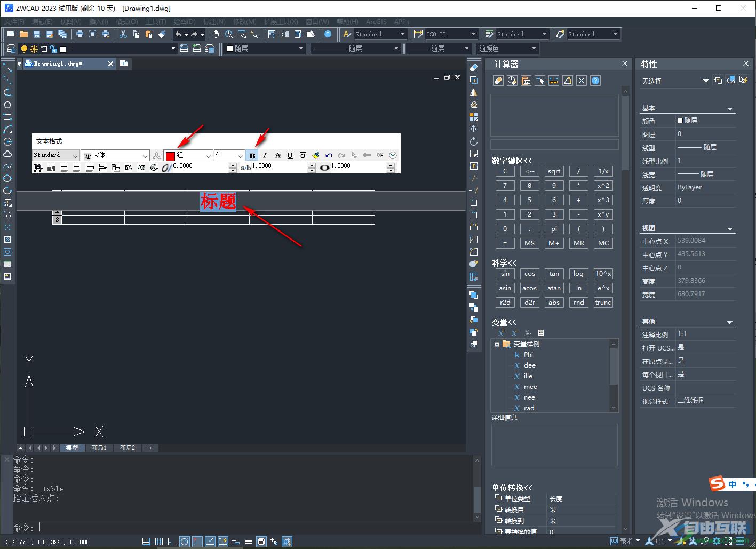756x549 pixels.
Task: Collapse the 数字键区 section in calculator
Action: pos(512,161)
